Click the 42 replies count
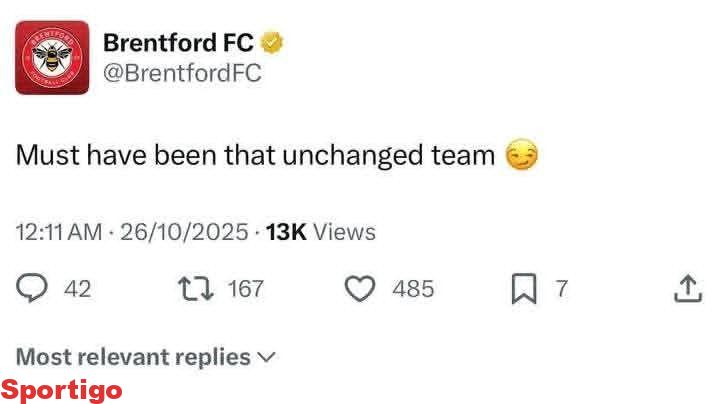720x404 pixels. tap(77, 289)
